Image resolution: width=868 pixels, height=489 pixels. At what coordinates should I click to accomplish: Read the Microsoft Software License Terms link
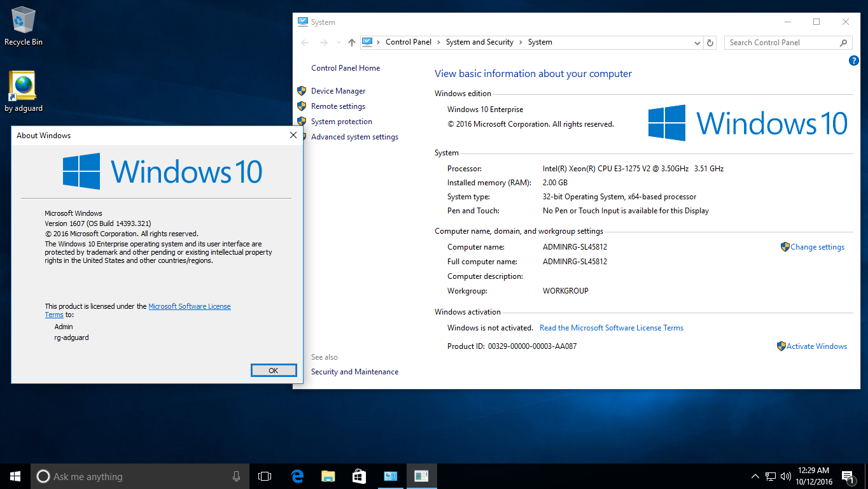pos(612,328)
